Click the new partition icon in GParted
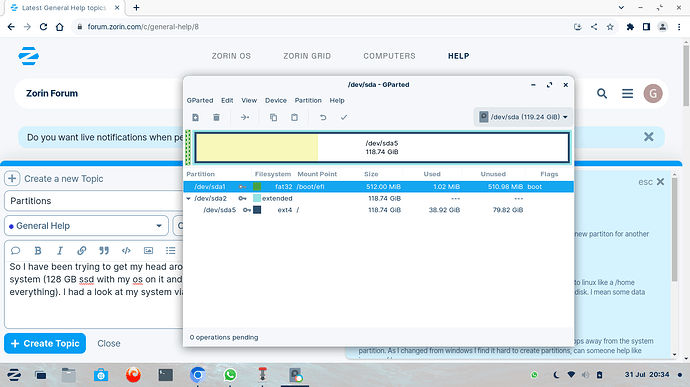The image size is (690, 387). tap(195, 118)
